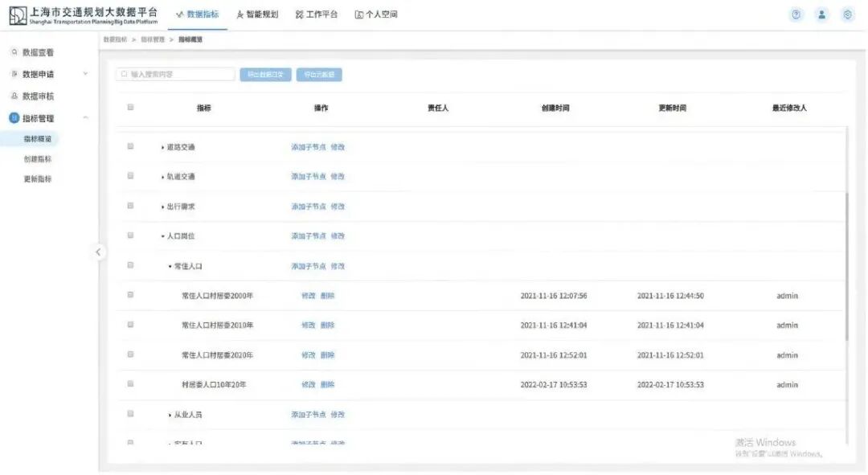Click inside the search input field
Image resolution: width=868 pixels, height=475 pixels.
tap(177, 74)
